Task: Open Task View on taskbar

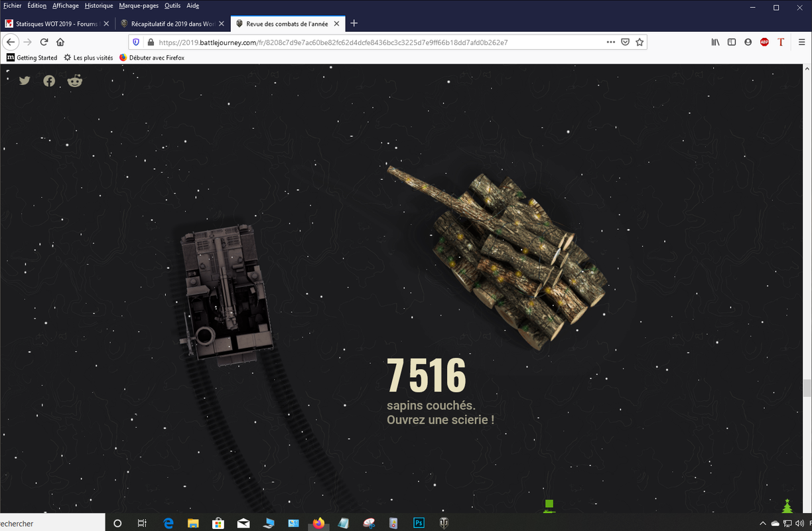Action: coord(142,523)
